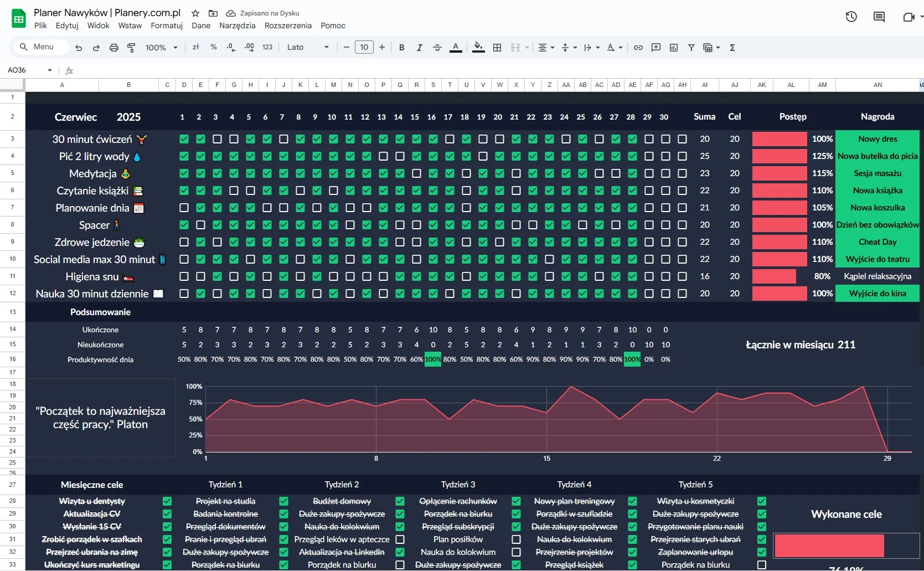Open version history clock icon

coord(851,17)
